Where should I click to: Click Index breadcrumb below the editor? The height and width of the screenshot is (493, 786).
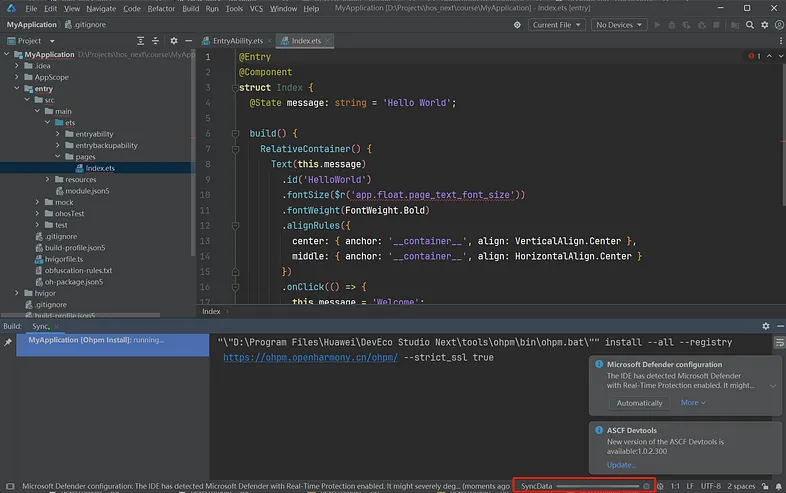click(x=211, y=311)
